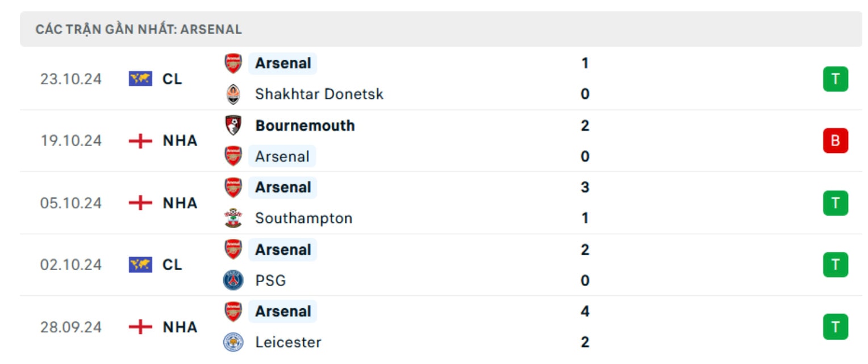Open the Shakhtar Donetsk team link
Image resolution: width=868 pixels, height=364 pixels.
tap(319, 94)
